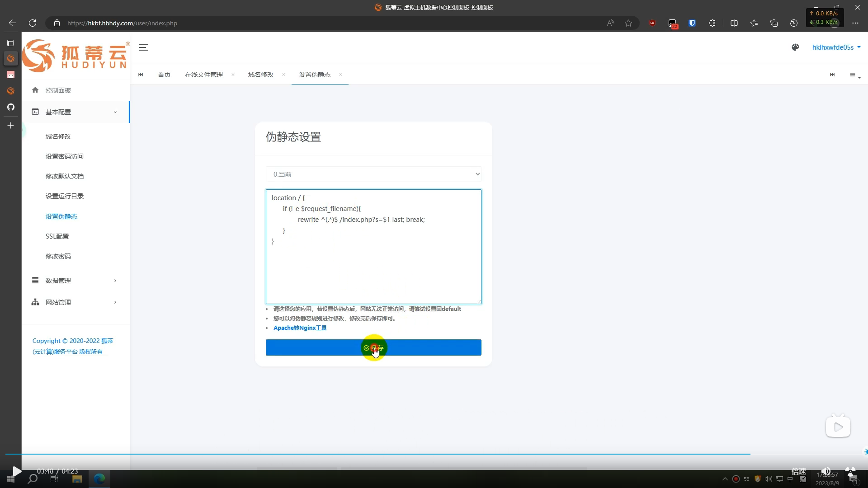Image resolution: width=868 pixels, height=488 pixels.
Task: Click the browser refresh icon
Action: [x=33, y=23]
